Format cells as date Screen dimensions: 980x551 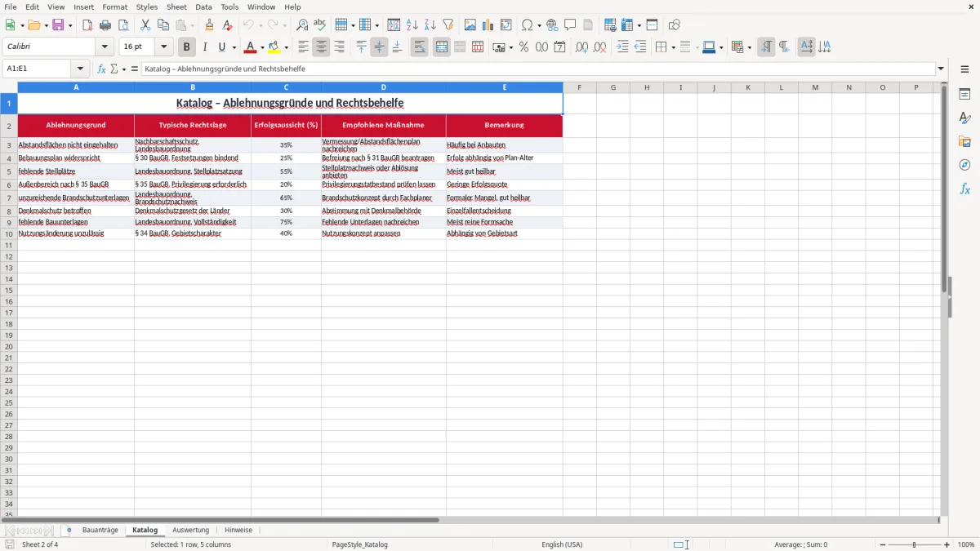coord(559,47)
